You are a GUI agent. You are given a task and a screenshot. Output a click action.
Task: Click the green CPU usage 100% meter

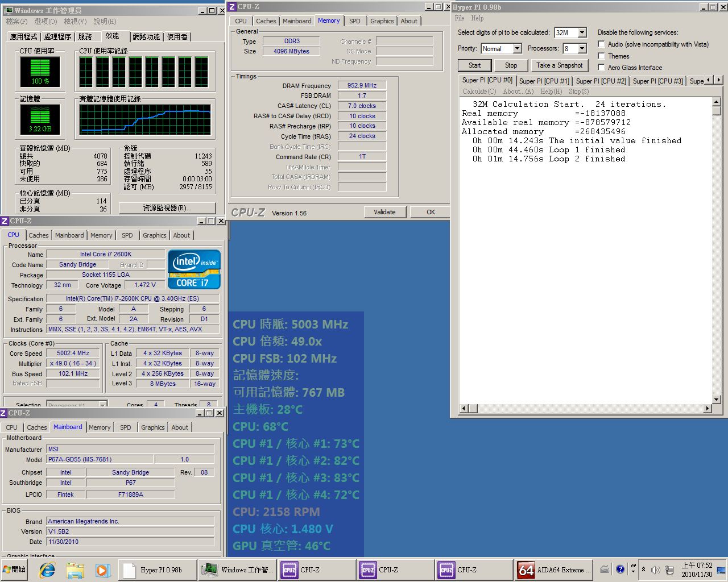[40, 72]
